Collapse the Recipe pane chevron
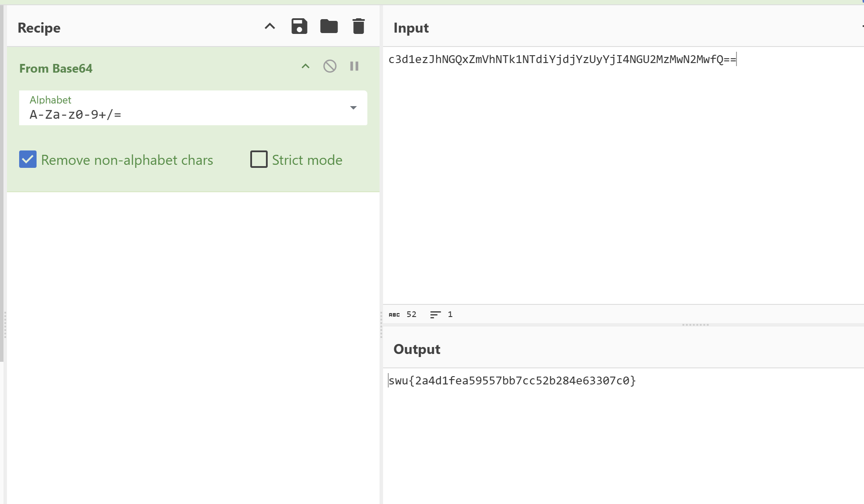864x504 pixels. 270,27
